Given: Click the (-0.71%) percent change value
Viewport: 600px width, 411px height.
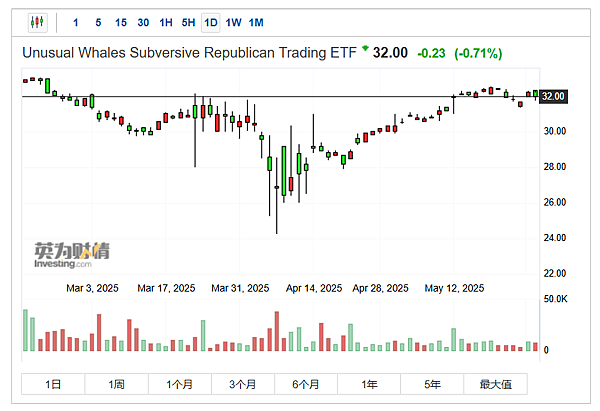Looking at the screenshot, I should [x=478, y=53].
